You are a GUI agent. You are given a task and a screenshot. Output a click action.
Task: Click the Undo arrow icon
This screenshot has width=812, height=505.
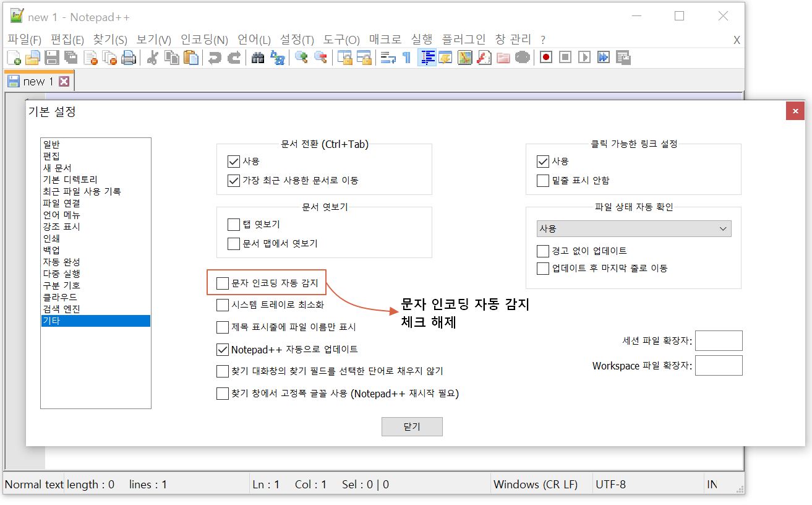pyautogui.click(x=215, y=58)
